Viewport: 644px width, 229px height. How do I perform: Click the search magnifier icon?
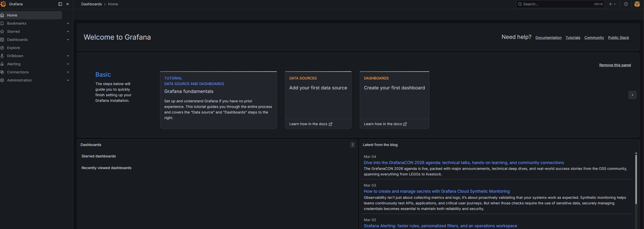pos(520,4)
